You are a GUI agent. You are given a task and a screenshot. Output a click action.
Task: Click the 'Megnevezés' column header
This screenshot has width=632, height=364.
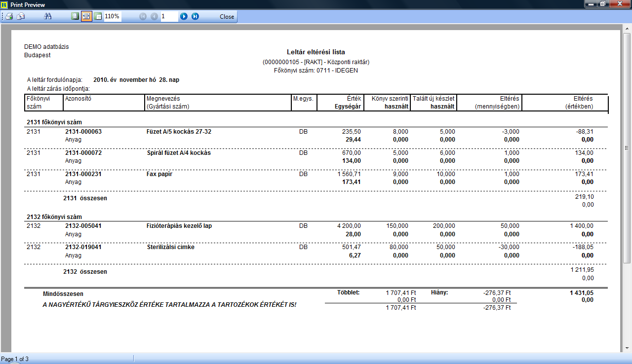[x=163, y=99]
